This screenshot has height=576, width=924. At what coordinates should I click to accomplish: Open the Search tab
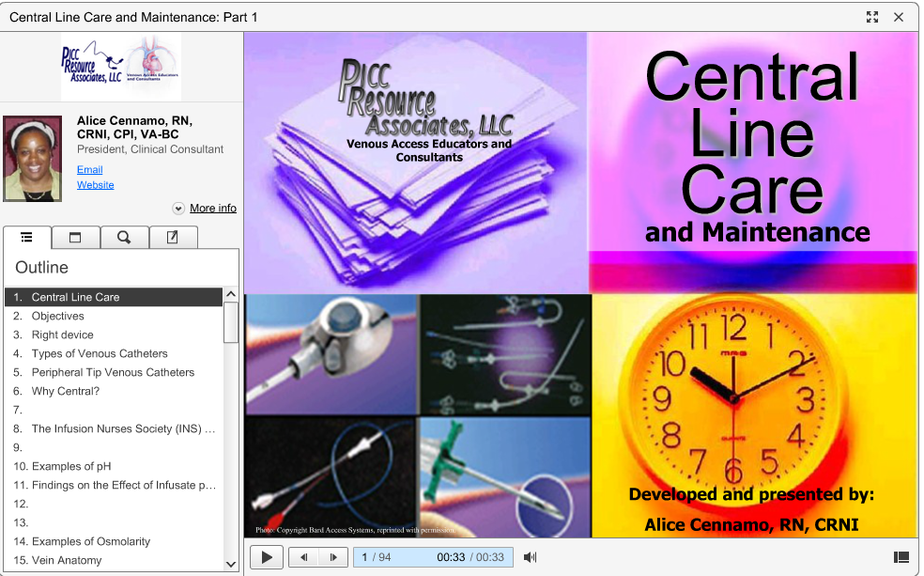point(124,237)
